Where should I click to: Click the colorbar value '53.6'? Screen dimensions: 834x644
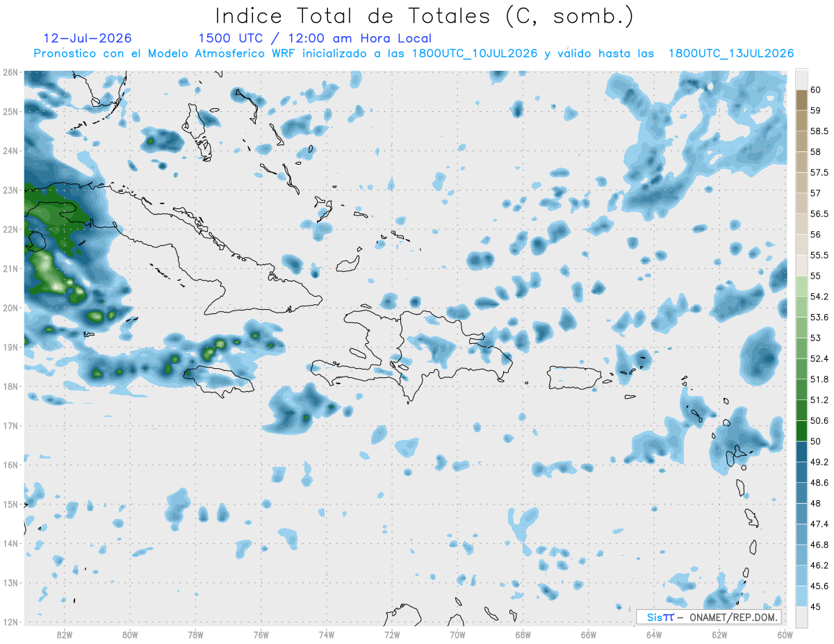[819, 317]
